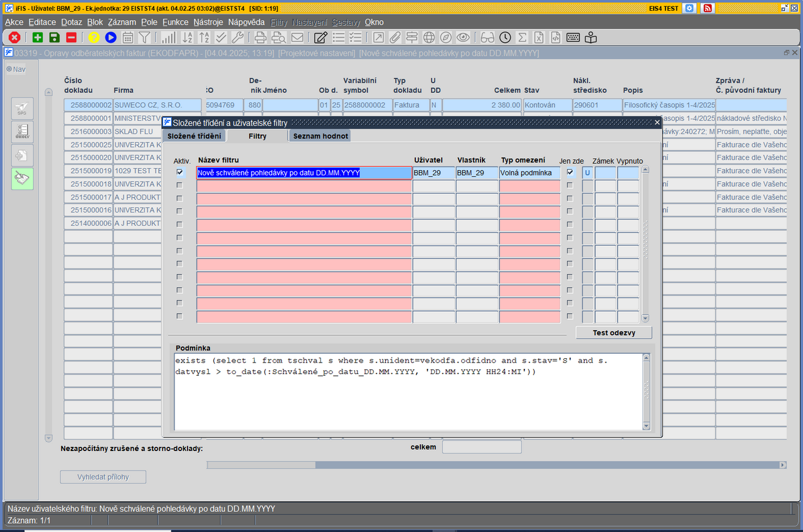Run query with the blue play icon
The height and width of the screenshot is (532, 803).
pyautogui.click(x=111, y=38)
